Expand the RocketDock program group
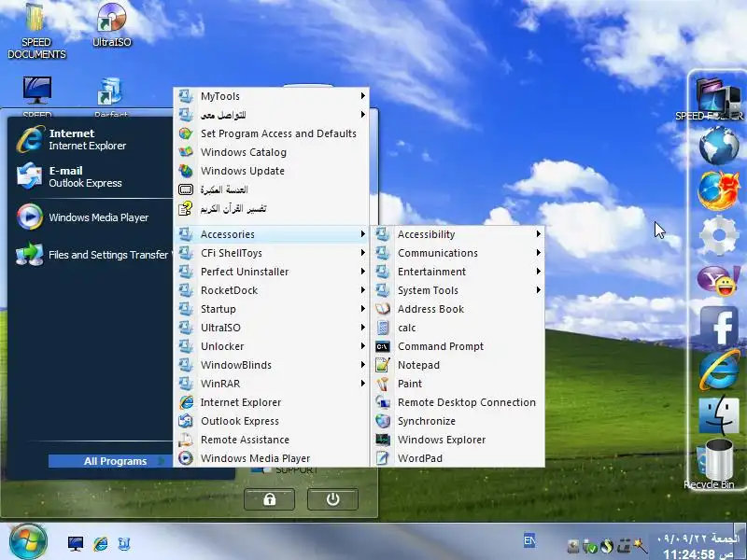747x560 pixels. coord(272,290)
